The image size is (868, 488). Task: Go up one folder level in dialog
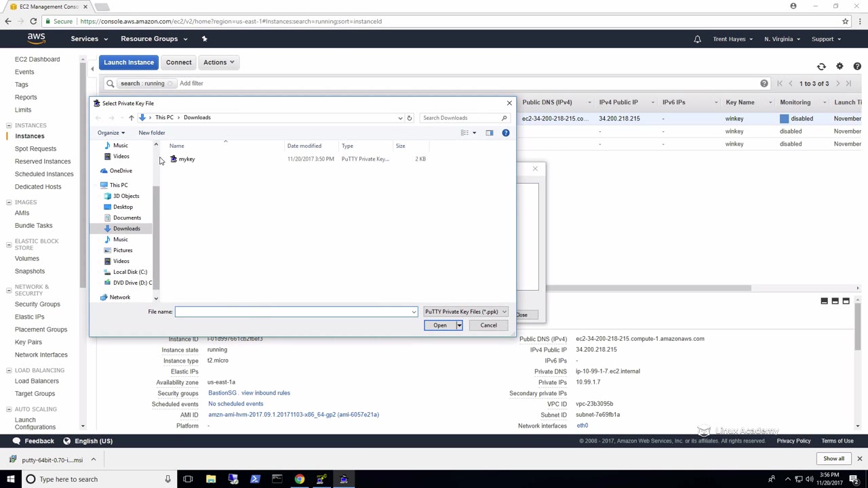(x=132, y=118)
